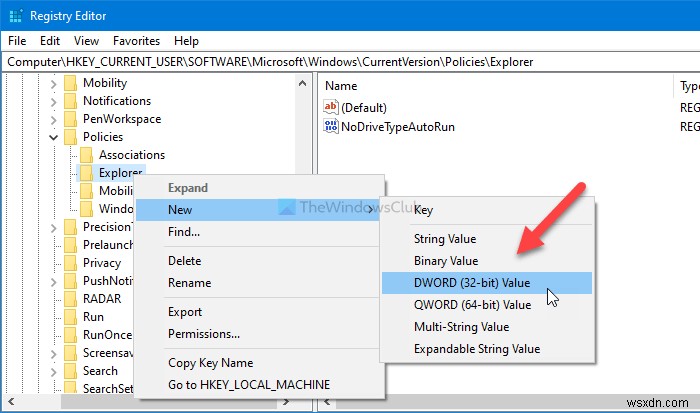Screen dimensions: 700x413
Task: Create a new QWORD (64-bit) Value
Action: pos(487,305)
